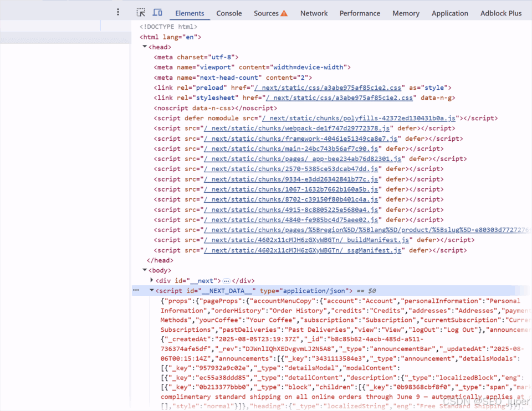Activate the inspect element picker icon
The image size is (532, 411).
click(141, 13)
